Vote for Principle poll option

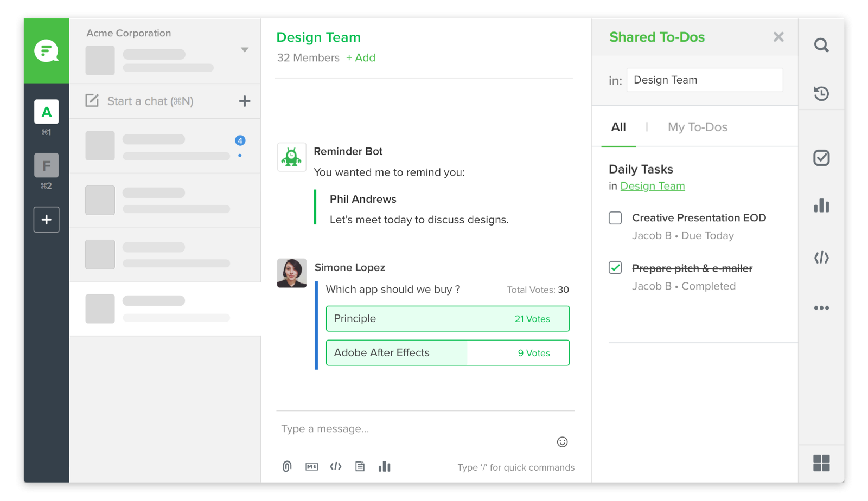[448, 319]
